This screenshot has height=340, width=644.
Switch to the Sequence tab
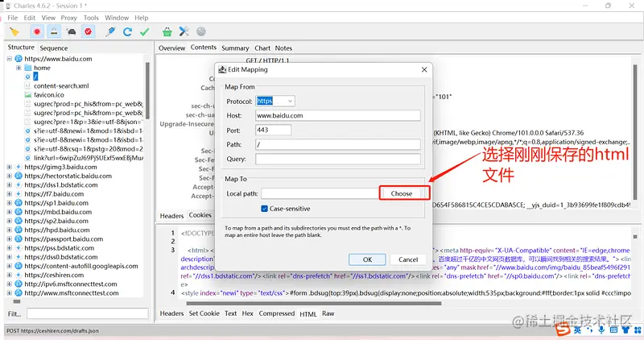pos(54,48)
